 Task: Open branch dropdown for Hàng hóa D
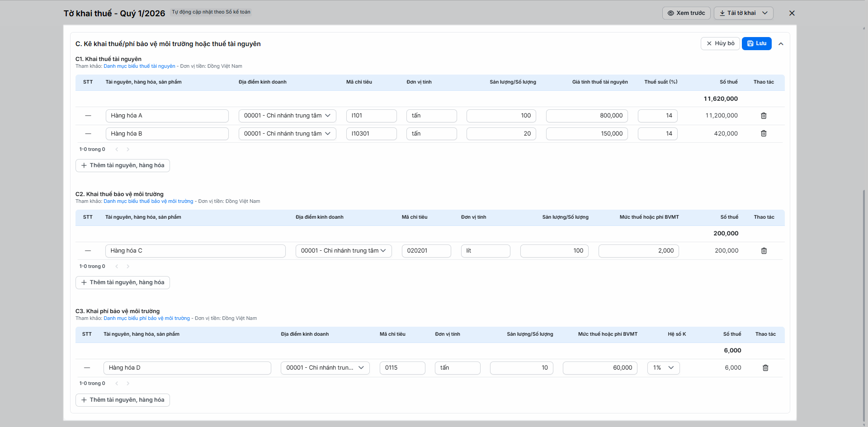(x=325, y=368)
